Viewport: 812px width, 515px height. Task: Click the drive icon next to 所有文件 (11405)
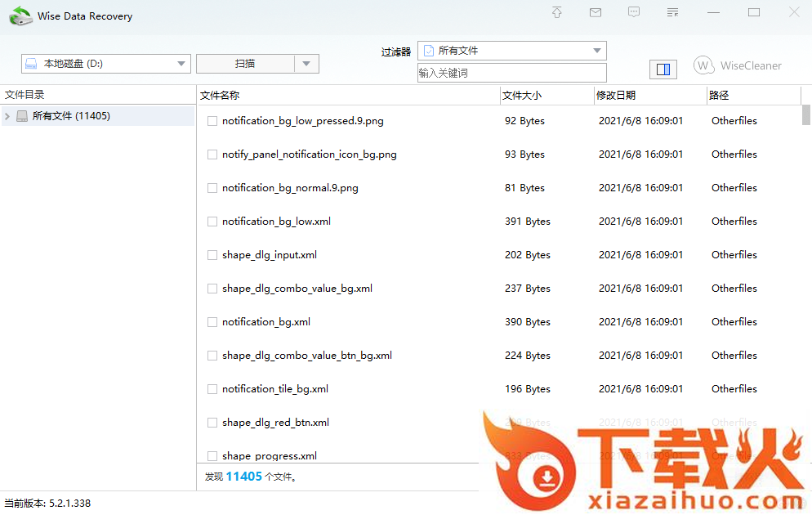22,116
